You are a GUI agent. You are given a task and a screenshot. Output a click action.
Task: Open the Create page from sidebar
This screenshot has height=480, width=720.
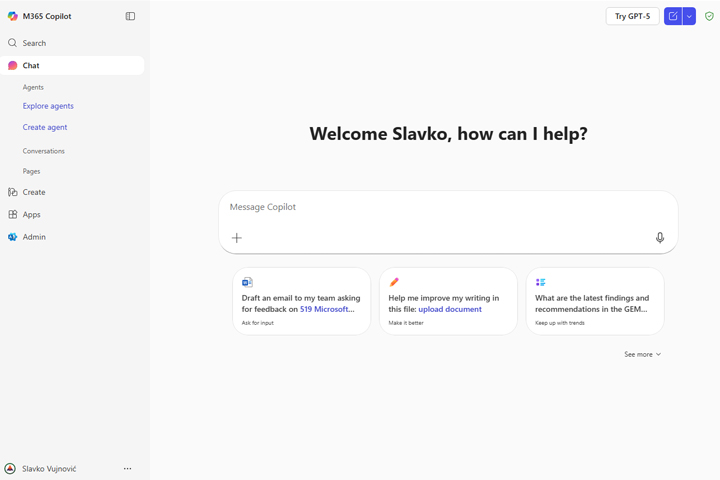pyautogui.click(x=34, y=192)
